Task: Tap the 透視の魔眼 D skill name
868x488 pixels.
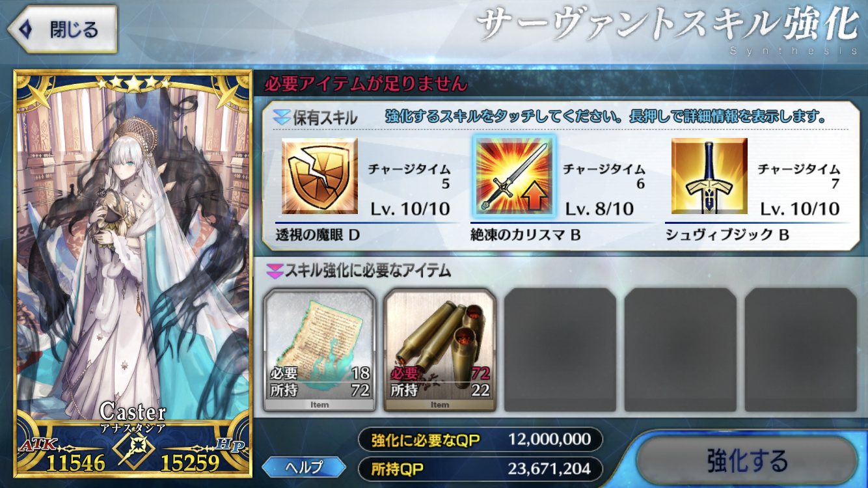Action: click(x=319, y=234)
